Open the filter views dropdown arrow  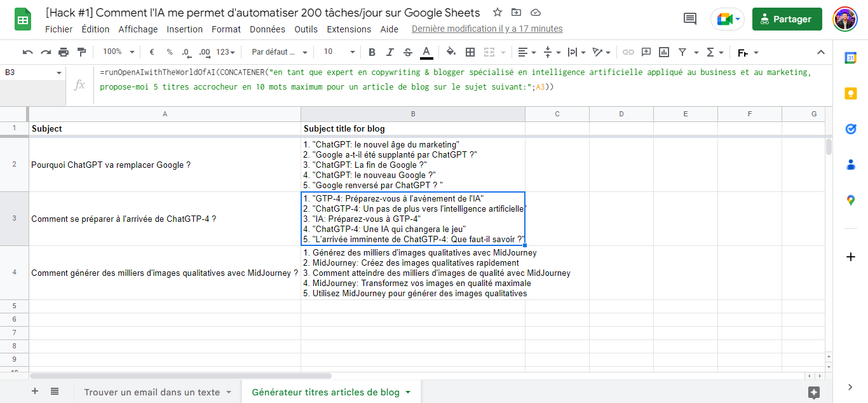[696, 52]
